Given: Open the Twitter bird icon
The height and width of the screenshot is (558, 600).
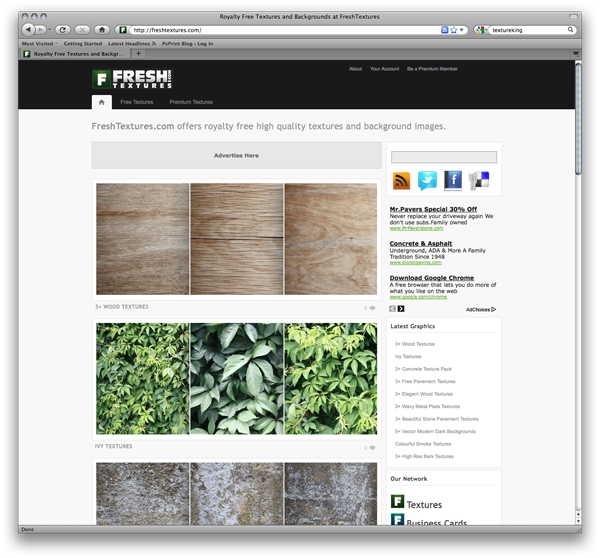Looking at the screenshot, I should coord(427,181).
